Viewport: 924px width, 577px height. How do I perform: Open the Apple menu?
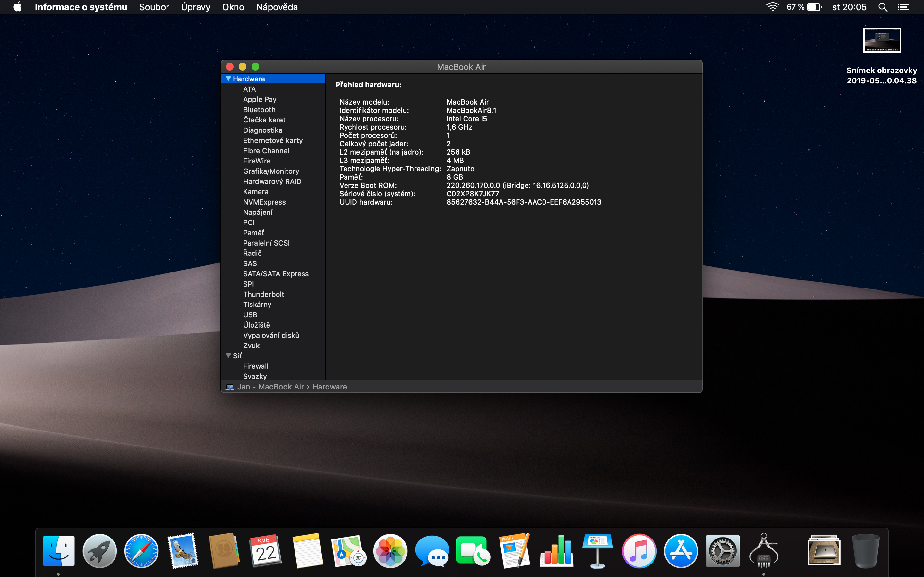coord(18,7)
